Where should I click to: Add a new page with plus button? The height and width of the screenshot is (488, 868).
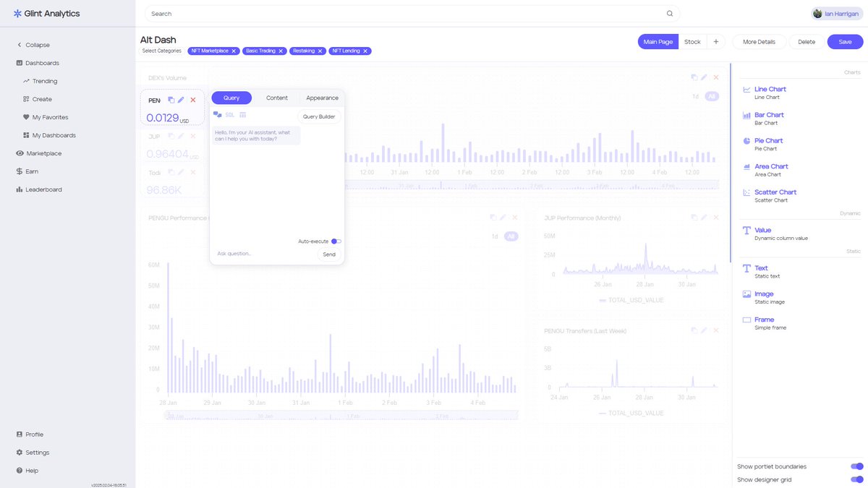(x=716, y=42)
